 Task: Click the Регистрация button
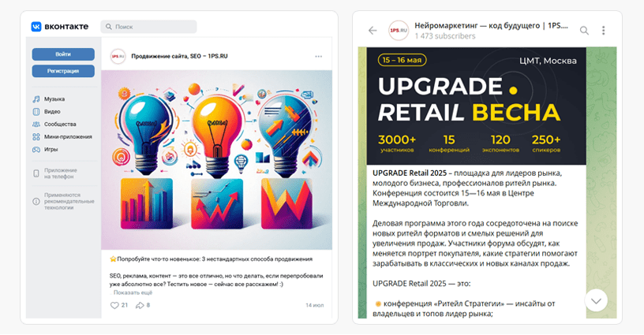tap(63, 71)
